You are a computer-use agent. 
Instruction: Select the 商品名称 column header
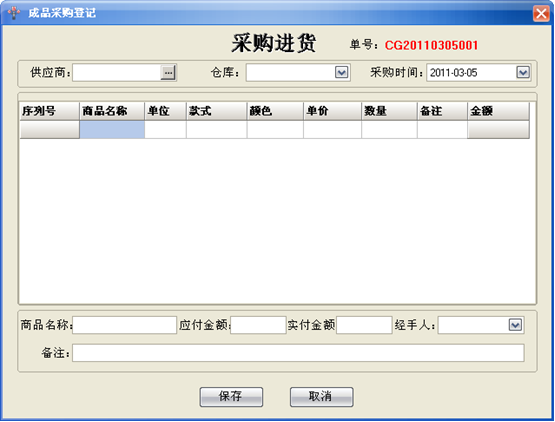pos(112,111)
